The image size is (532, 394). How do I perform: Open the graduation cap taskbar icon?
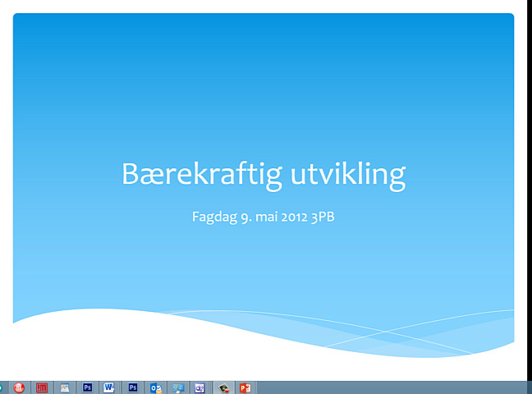click(x=222, y=387)
